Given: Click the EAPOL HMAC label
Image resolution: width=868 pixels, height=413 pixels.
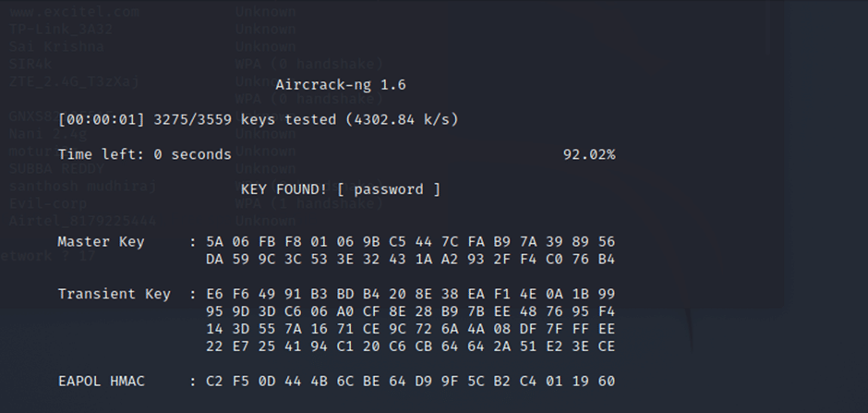Looking at the screenshot, I should click(x=101, y=381).
